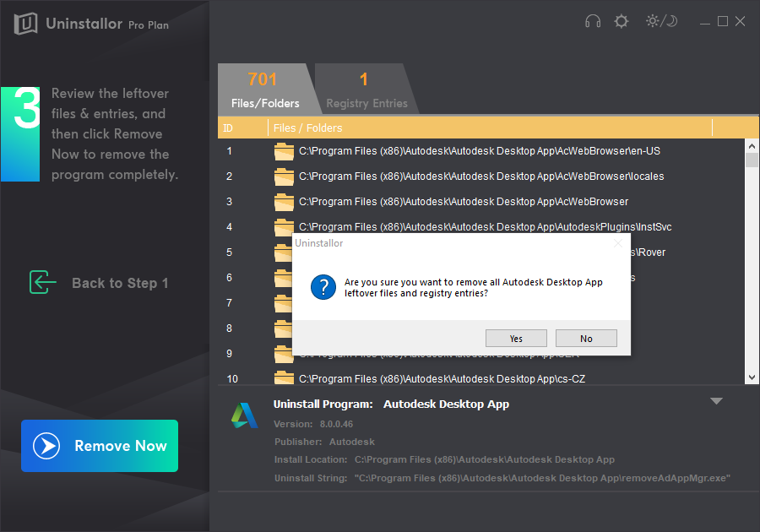The height and width of the screenshot is (532, 760).
Task: Close the Uninstallor main window
Action: click(x=740, y=21)
